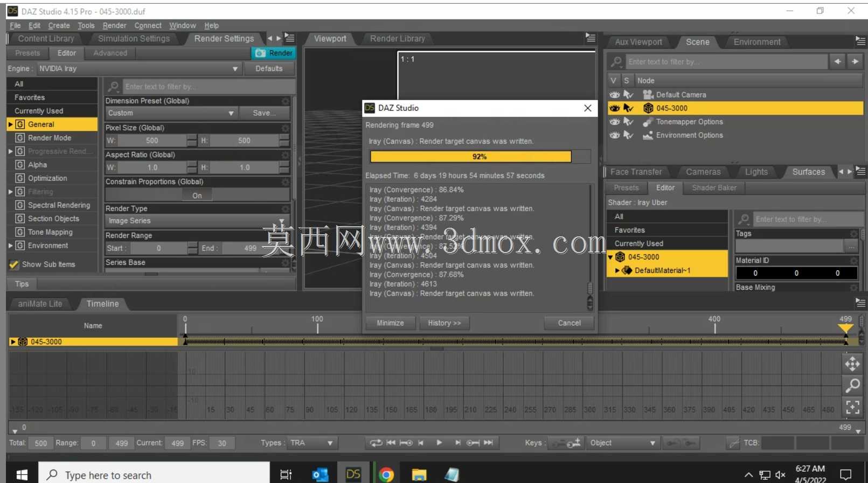
Task: Step forward one frame
Action: point(457,443)
